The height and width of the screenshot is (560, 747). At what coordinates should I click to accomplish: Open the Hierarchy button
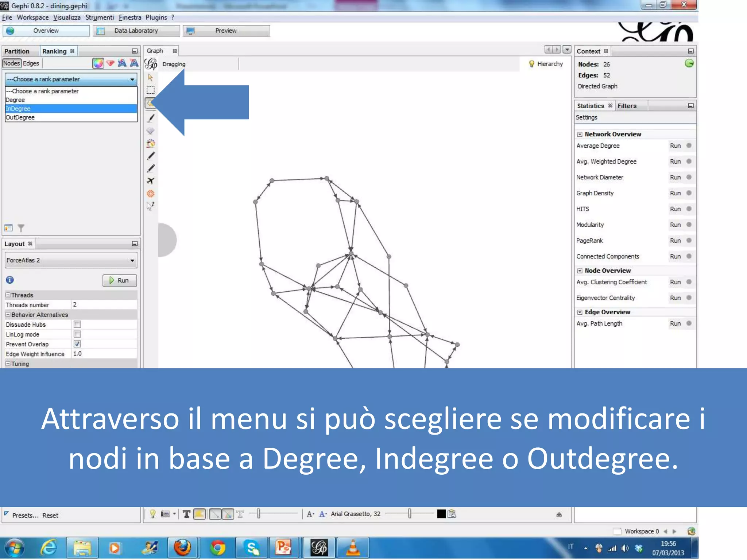(x=546, y=64)
